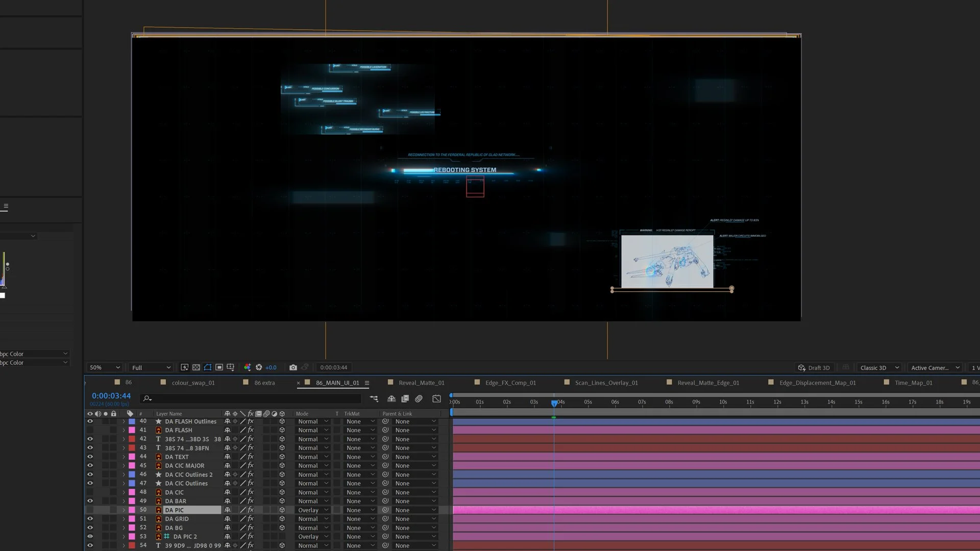This screenshot has width=980, height=551.
Task: Click the Draft 3D button
Action: pyautogui.click(x=814, y=368)
